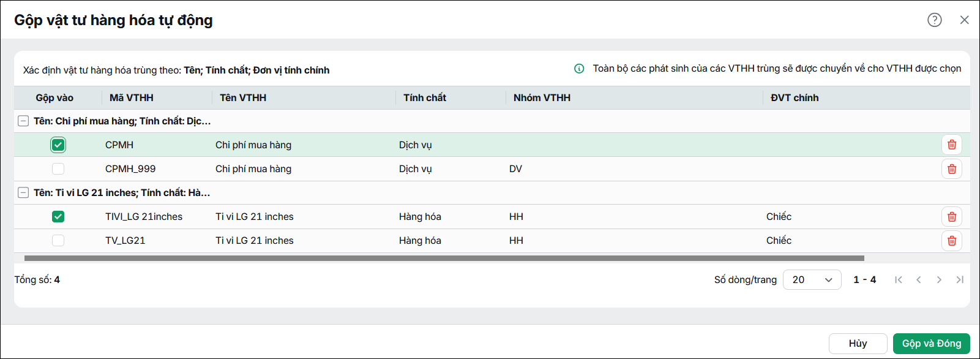Click the green info icon beside notice
This screenshot has height=359, width=980.
click(x=579, y=69)
